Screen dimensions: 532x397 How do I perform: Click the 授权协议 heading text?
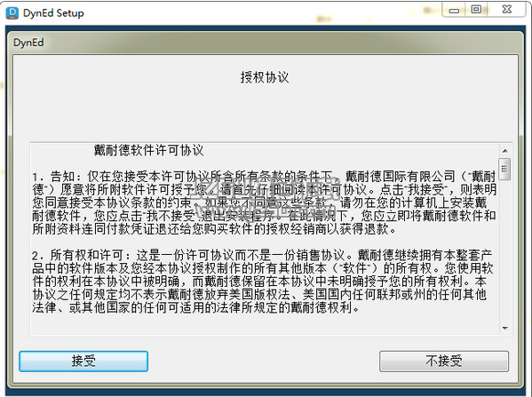(x=265, y=77)
